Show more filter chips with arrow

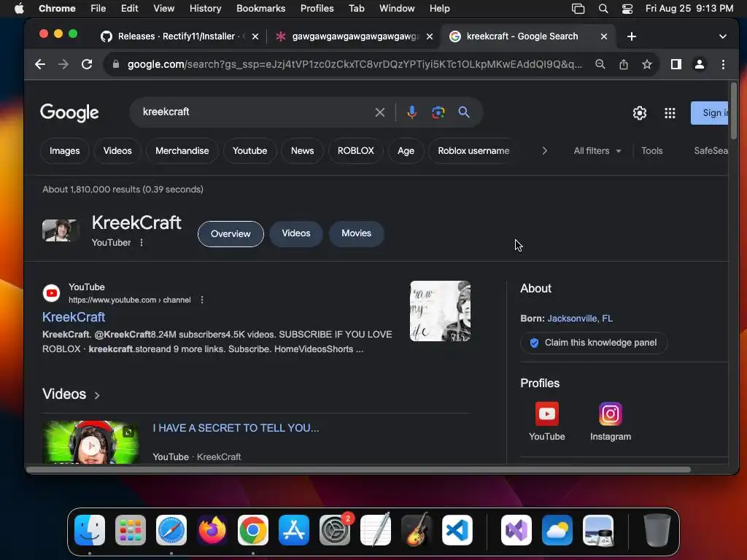(544, 151)
